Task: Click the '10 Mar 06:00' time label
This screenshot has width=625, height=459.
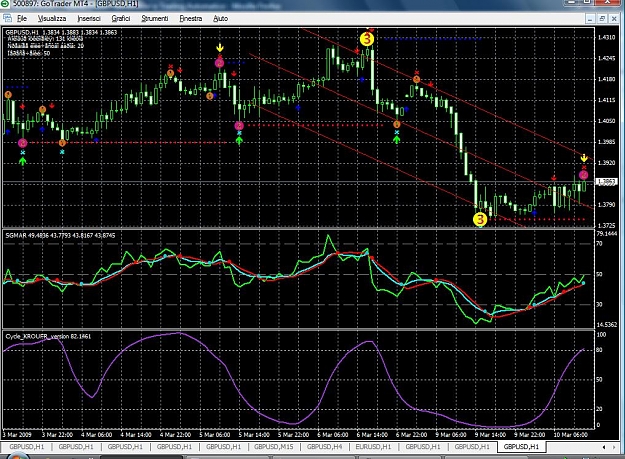Action: [570, 435]
